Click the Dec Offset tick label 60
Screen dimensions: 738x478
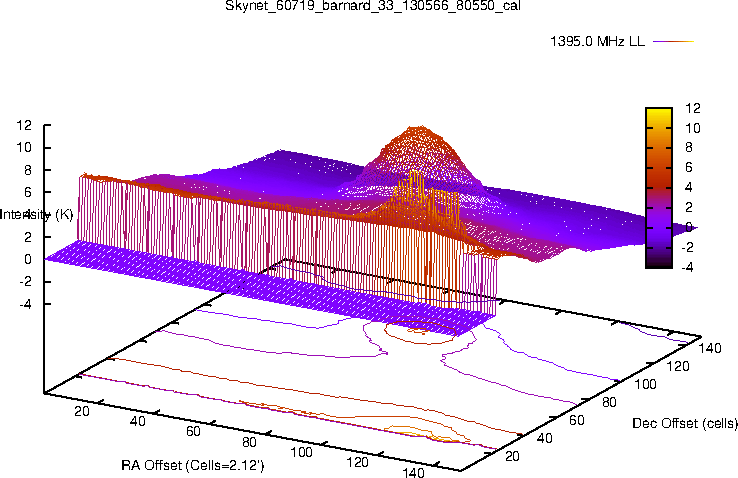point(577,420)
